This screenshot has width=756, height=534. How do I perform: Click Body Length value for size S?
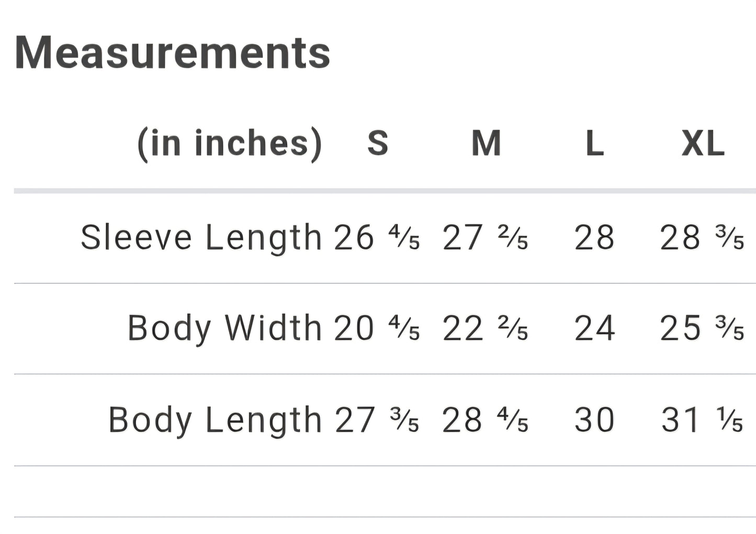click(377, 420)
